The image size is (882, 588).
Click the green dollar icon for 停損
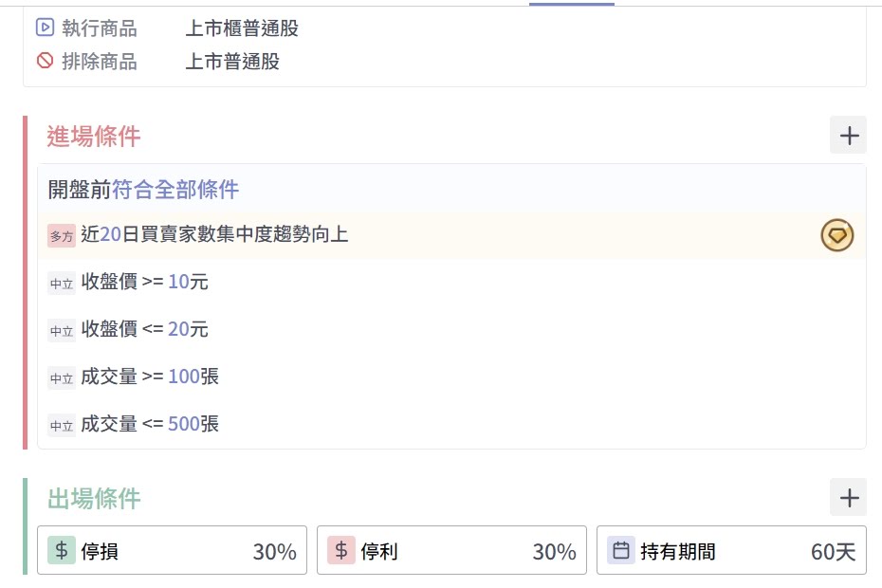coord(62,550)
